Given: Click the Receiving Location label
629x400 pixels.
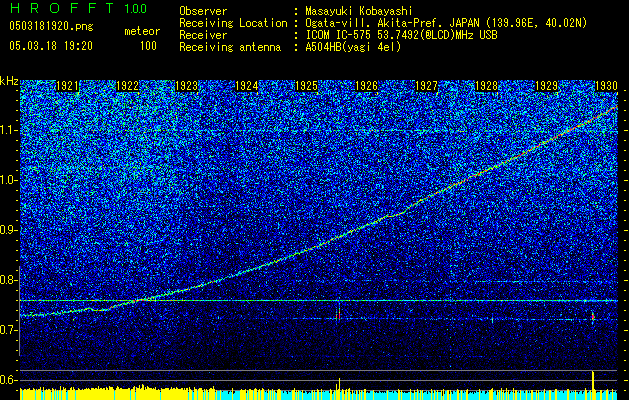Looking at the screenshot, I should tap(233, 23).
